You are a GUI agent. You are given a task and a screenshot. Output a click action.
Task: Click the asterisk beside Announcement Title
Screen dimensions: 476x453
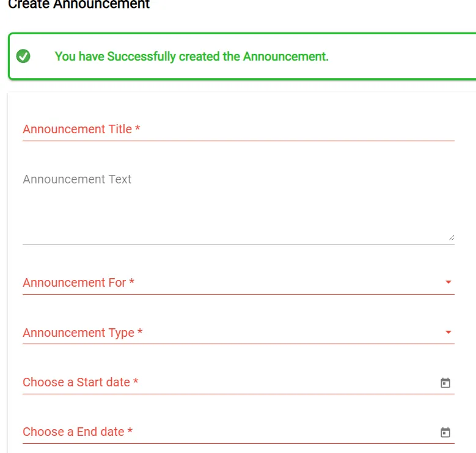(137, 129)
